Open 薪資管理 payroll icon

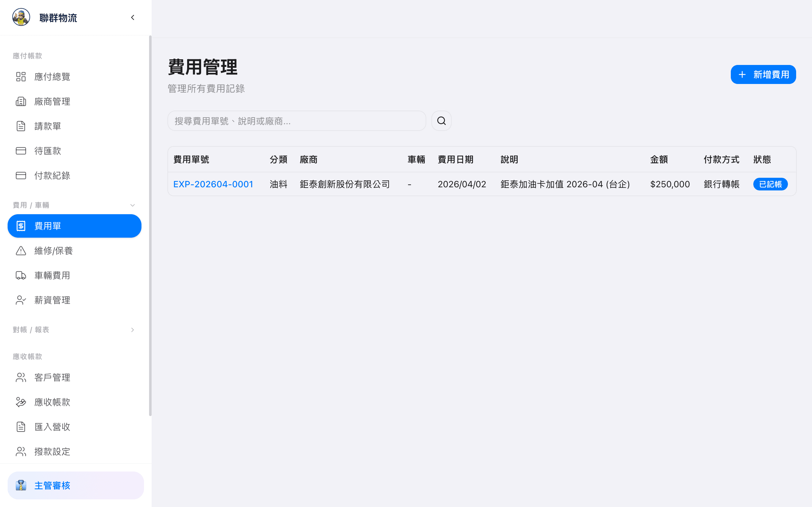[21, 300]
